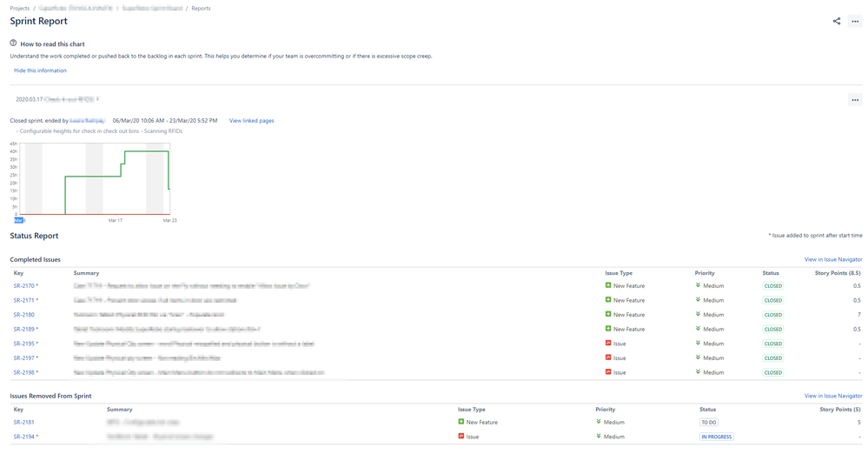Click story points value 5 for SR-2181
This screenshot has height=454, width=868.
click(x=859, y=423)
